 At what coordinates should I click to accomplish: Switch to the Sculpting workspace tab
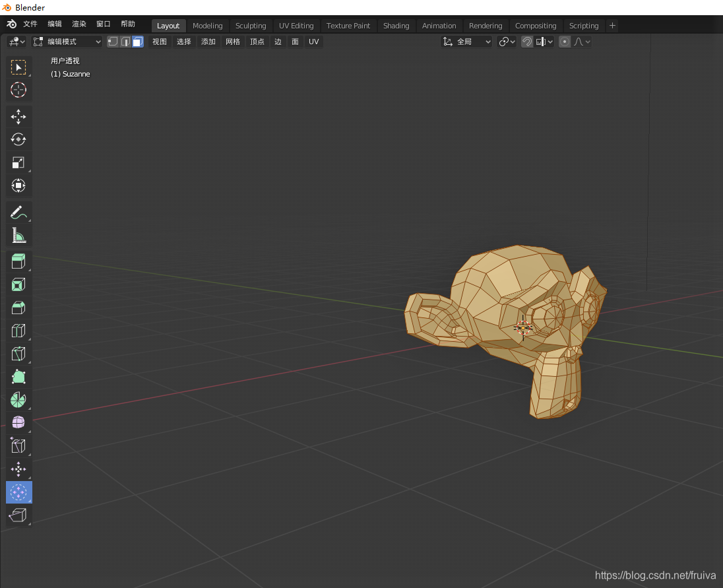(x=251, y=26)
